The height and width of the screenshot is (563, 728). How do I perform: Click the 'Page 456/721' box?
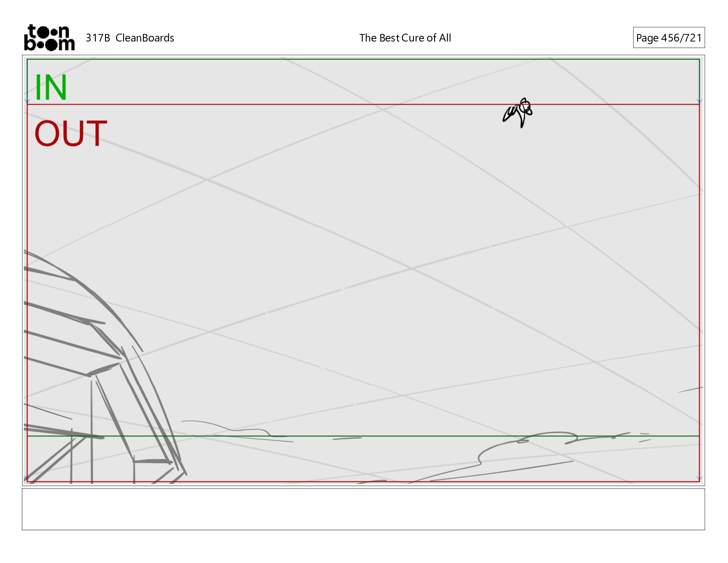(x=668, y=38)
